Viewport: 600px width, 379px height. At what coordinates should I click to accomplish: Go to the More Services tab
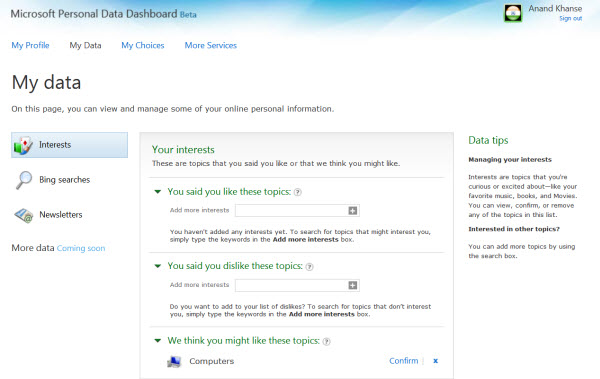pyautogui.click(x=211, y=46)
